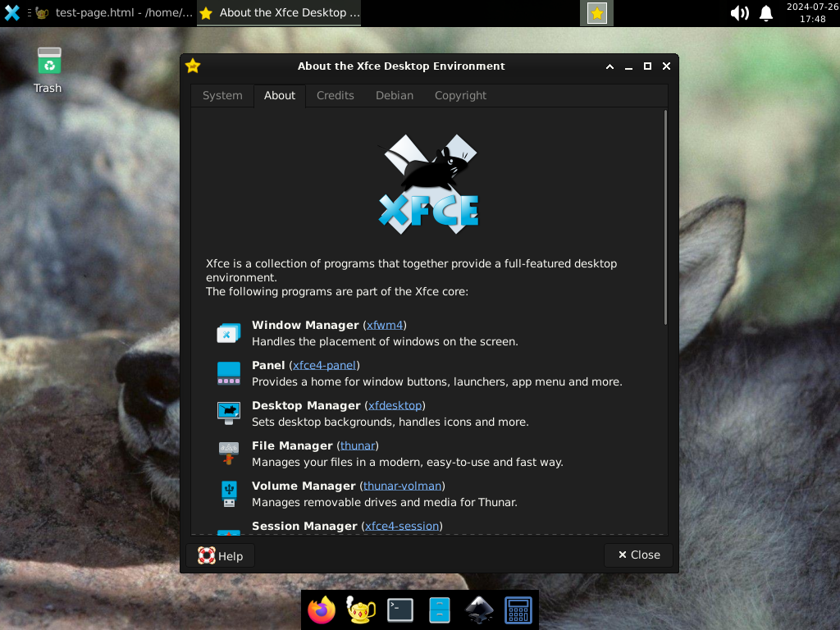Screen dimensions: 840x630
Task: Open a terminal from the dock
Action: pos(399,609)
